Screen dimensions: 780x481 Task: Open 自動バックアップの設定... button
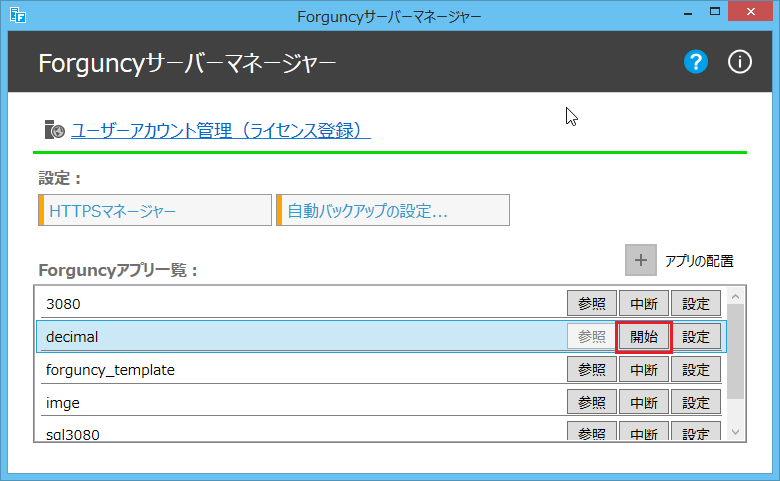coord(393,210)
